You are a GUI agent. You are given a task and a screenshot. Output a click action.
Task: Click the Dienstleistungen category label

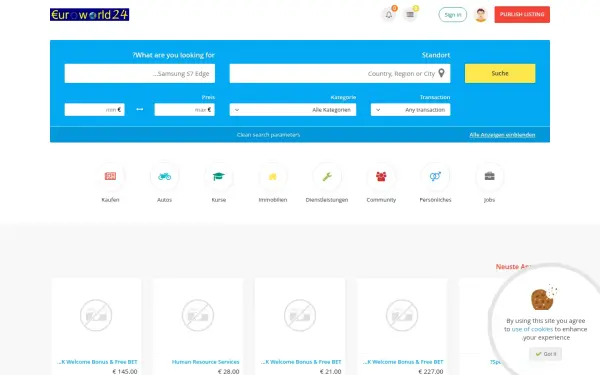coord(327,200)
